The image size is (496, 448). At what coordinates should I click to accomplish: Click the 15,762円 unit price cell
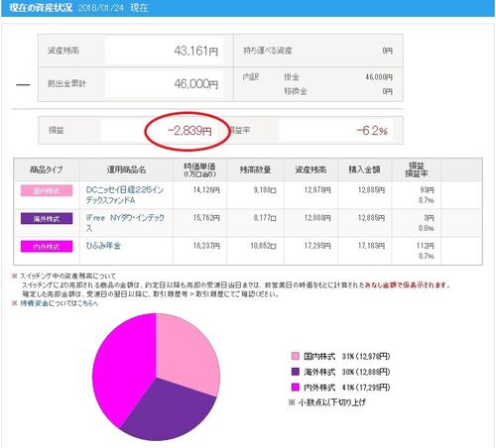(x=206, y=218)
